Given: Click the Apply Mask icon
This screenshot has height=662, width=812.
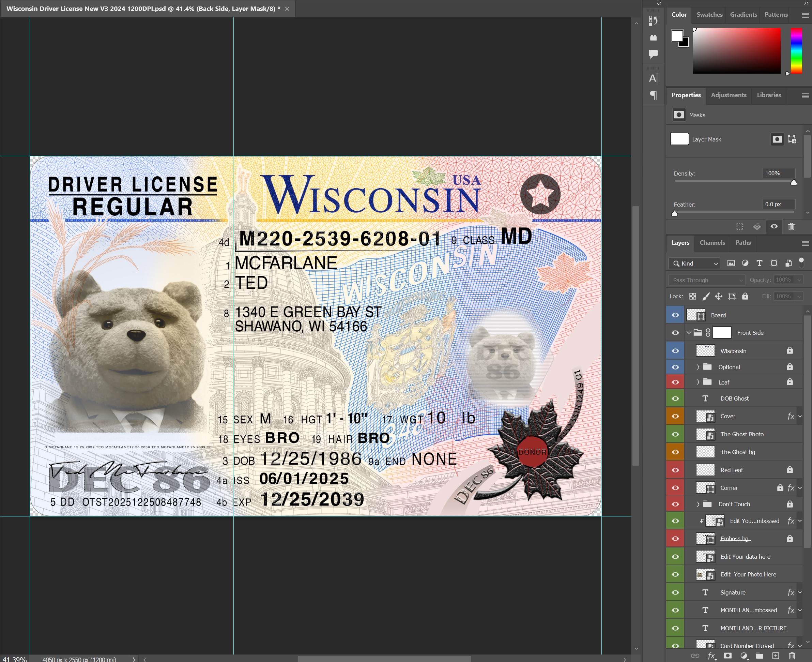Looking at the screenshot, I should pos(757,226).
